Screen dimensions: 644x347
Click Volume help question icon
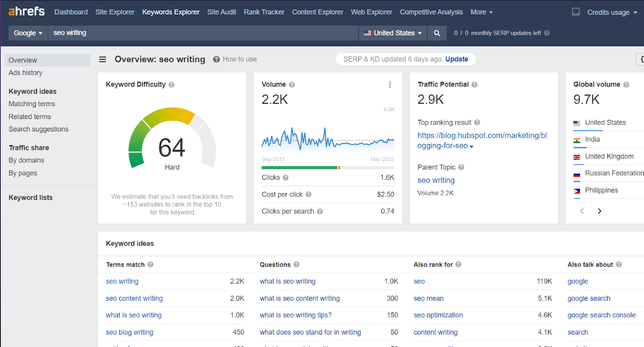click(292, 85)
